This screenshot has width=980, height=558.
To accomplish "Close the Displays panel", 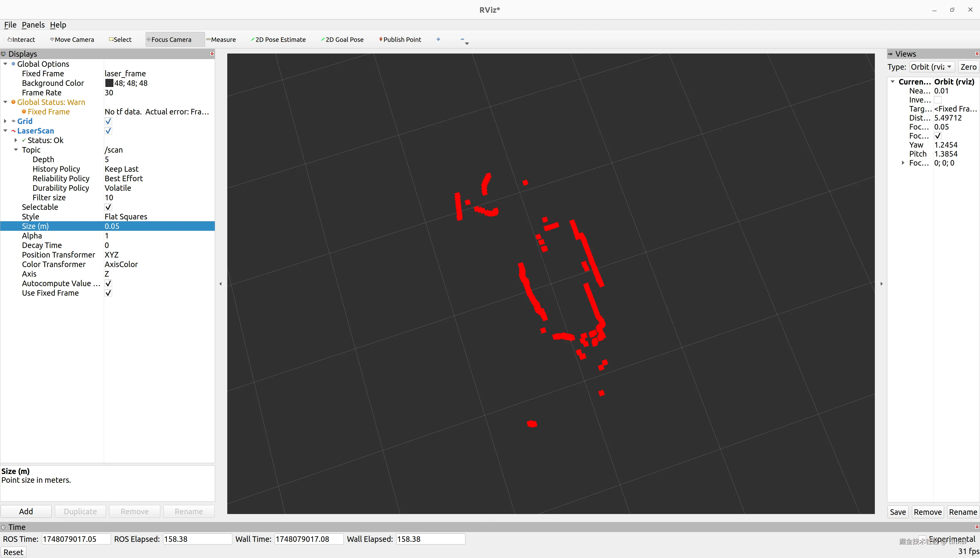I will [212, 54].
